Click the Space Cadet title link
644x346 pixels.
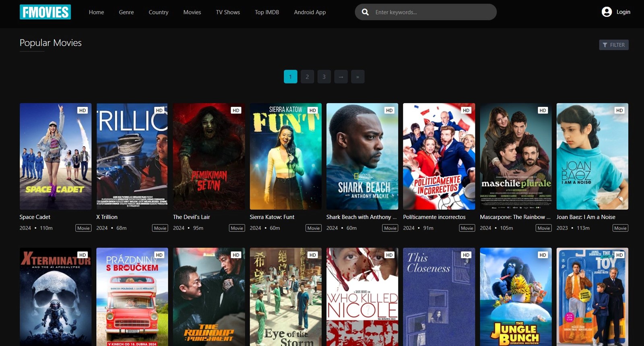click(x=35, y=217)
